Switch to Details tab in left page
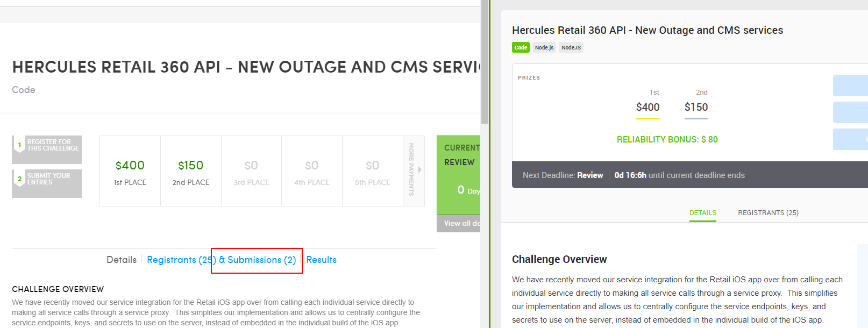Screen dimensions: 868x328 tap(122, 260)
